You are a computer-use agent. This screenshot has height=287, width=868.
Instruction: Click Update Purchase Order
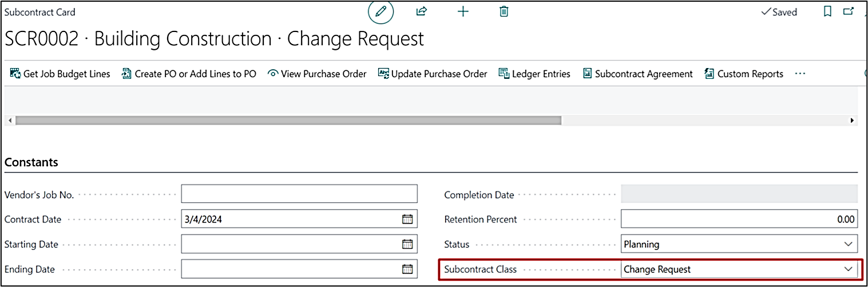click(x=433, y=74)
